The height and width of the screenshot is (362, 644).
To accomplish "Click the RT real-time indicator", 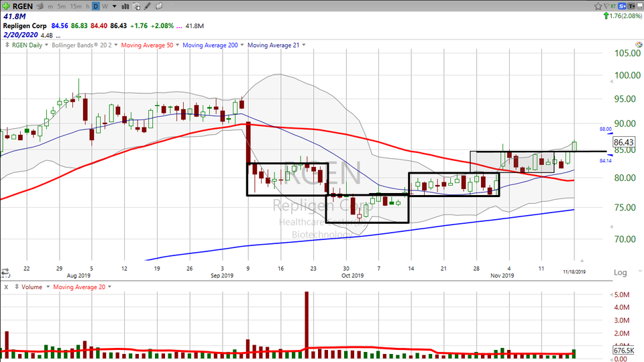I will click(613, 6).
